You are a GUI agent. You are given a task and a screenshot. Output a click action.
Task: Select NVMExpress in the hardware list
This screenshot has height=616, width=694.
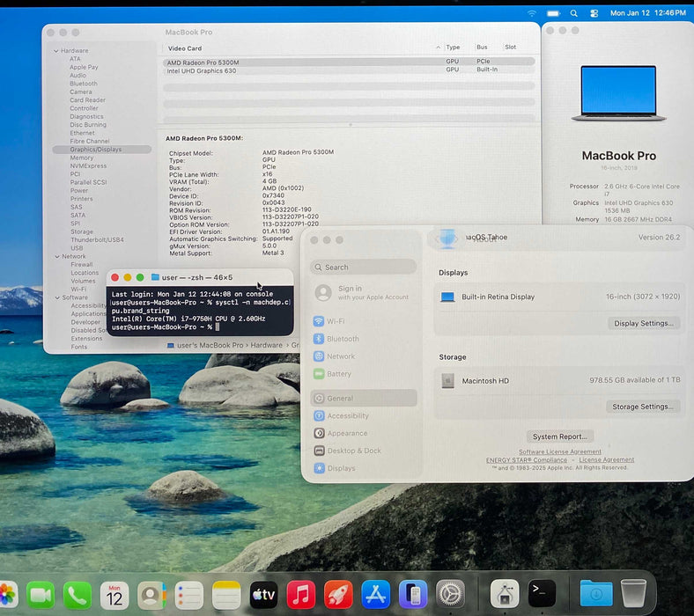[88, 165]
